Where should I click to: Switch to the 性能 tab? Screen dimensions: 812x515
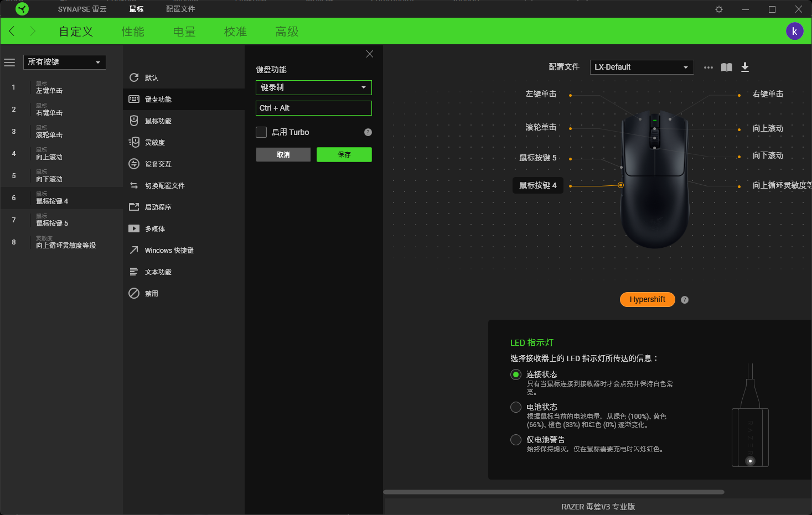click(133, 32)
